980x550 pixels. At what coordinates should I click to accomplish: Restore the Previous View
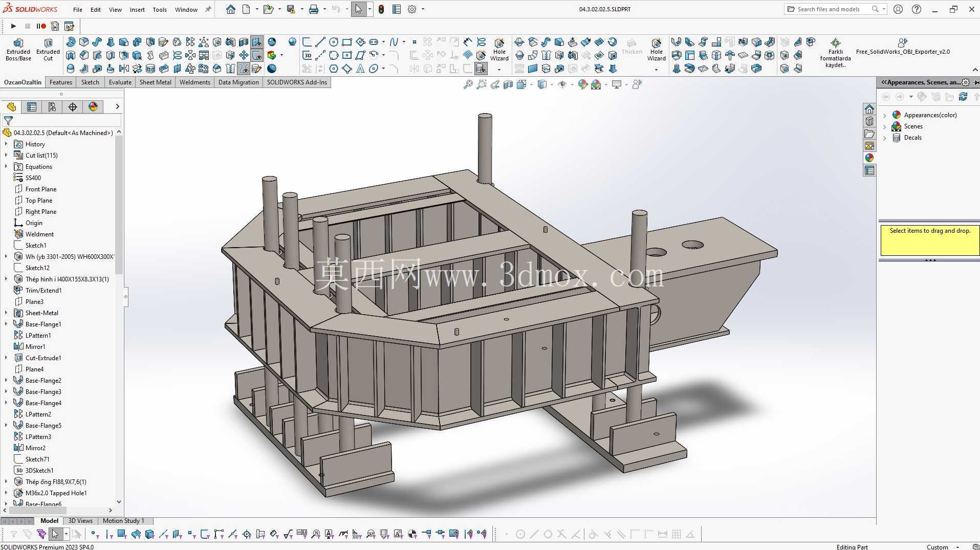(x=495, y=84)
